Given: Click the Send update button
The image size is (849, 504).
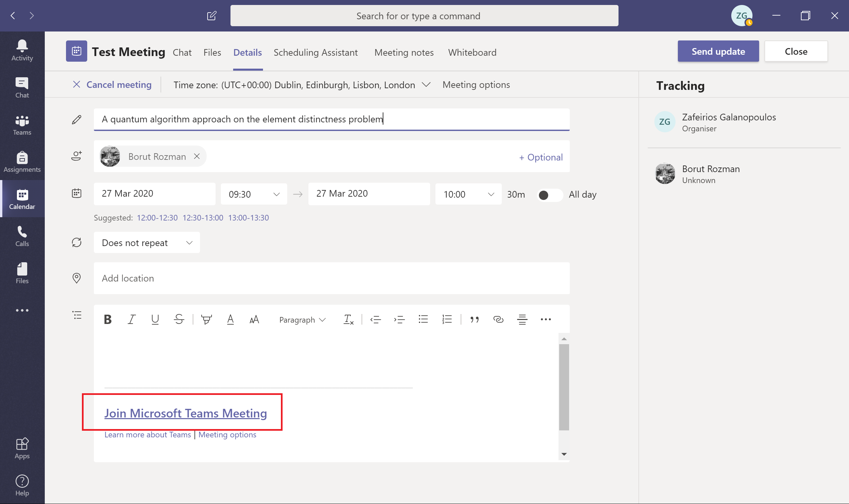Looking at the screenshot, I should click(718, 51).
